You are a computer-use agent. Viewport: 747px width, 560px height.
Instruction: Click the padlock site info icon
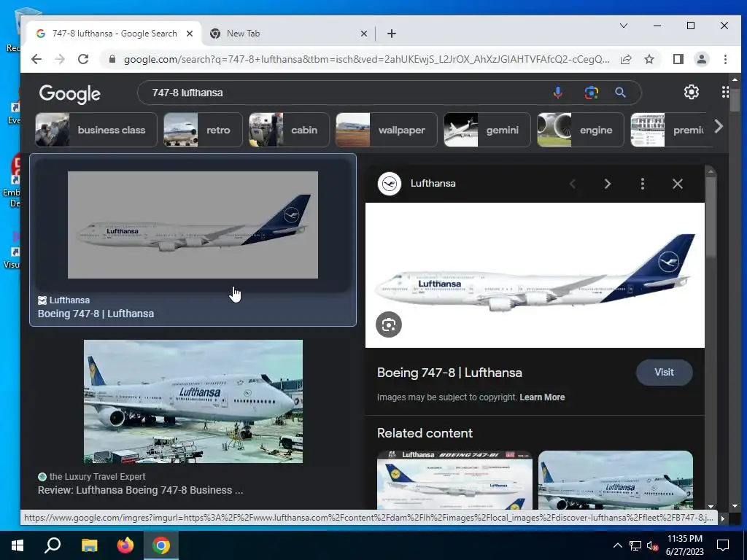click(112, 59)
